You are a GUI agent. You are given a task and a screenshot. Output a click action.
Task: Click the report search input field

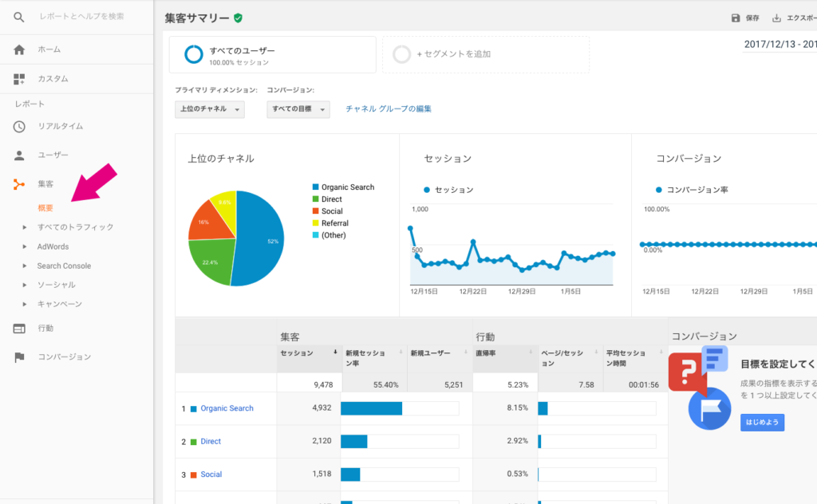pyautogui.click(x=82, y=17)
